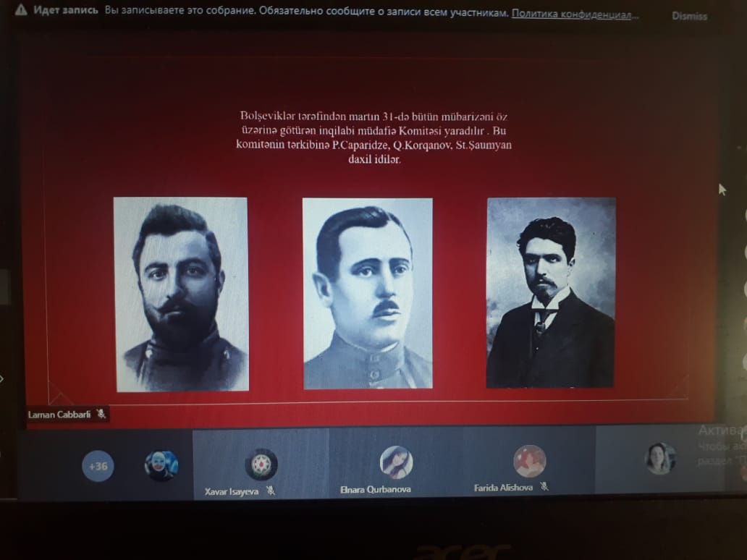Click the slide text mentioning P.Caparidze
This screenshot has height=560, width=747.
click(374, 137)
